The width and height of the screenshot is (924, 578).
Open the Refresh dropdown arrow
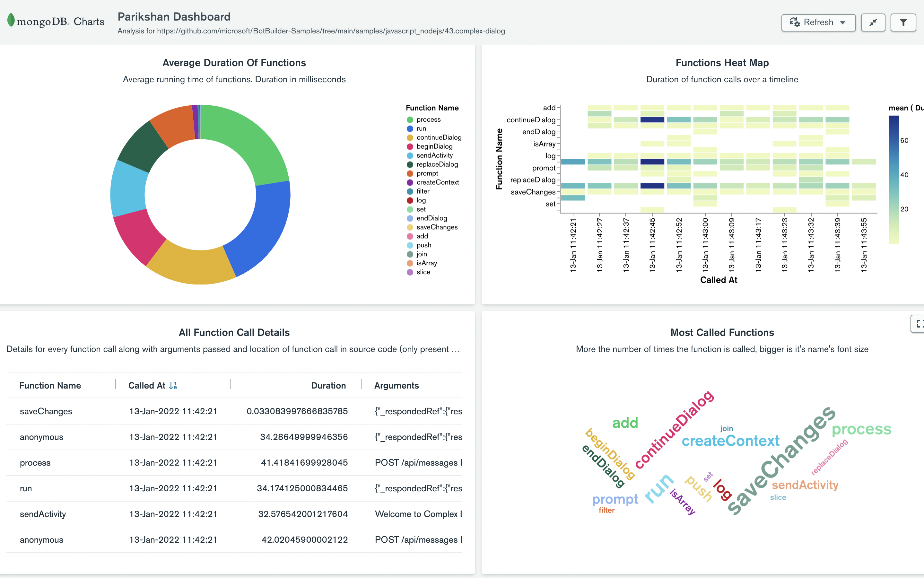[842, 22]
